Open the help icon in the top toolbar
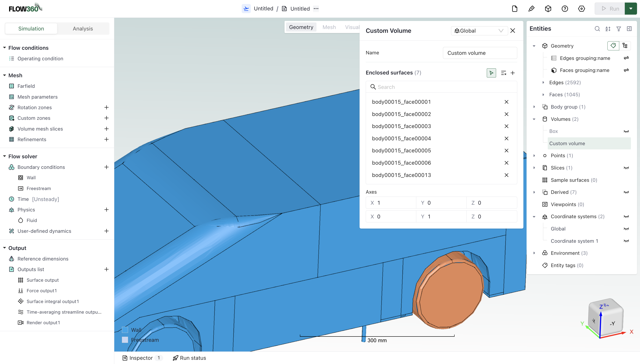Screen dimensions: 640x364 point(565,8)
